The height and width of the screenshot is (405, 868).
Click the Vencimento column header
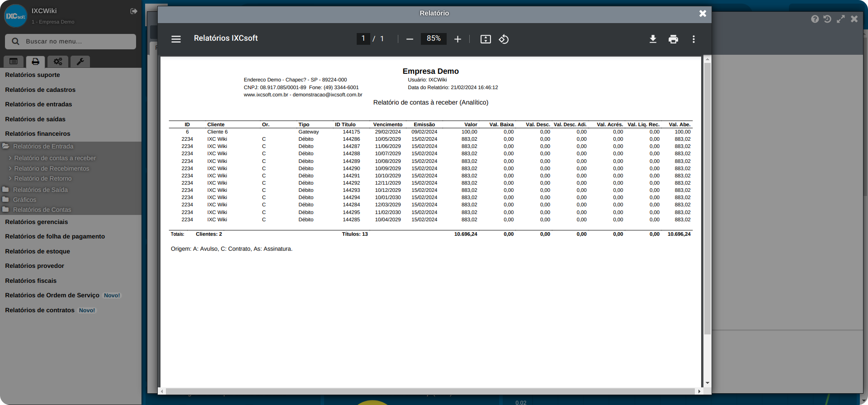coord(388,125)
